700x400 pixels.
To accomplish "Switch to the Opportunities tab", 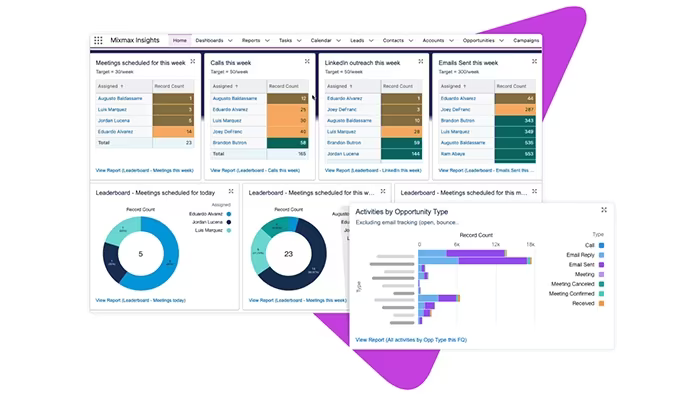I will [x=479, y=41].
